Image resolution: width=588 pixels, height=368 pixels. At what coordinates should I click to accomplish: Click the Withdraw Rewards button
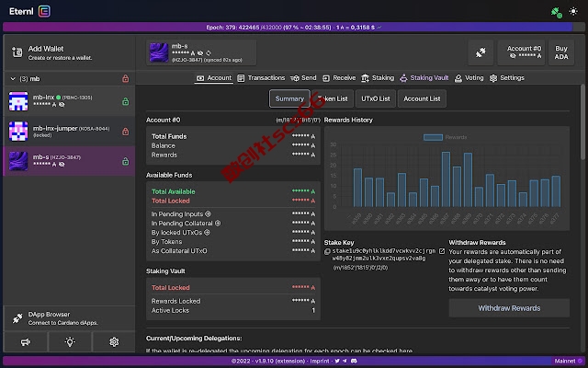(509, 308)
